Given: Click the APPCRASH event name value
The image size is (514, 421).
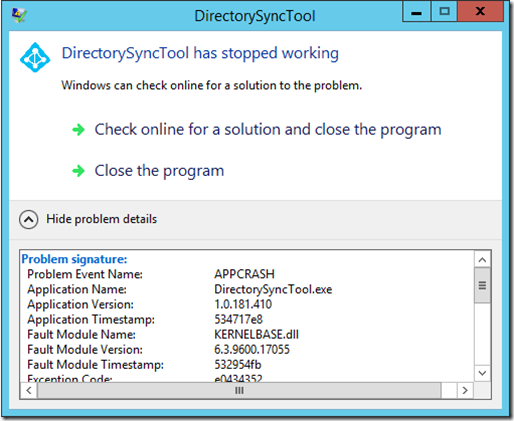Looking at the screenshot, I should pos(244,274).
